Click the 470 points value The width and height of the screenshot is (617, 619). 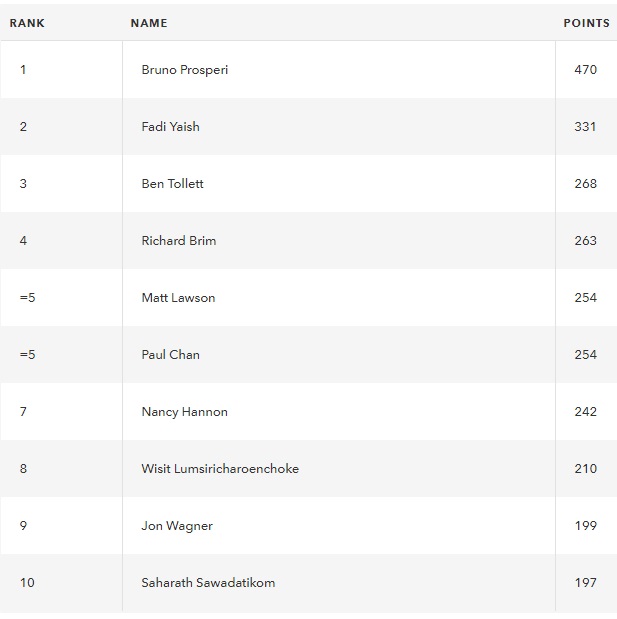(585, 70)
